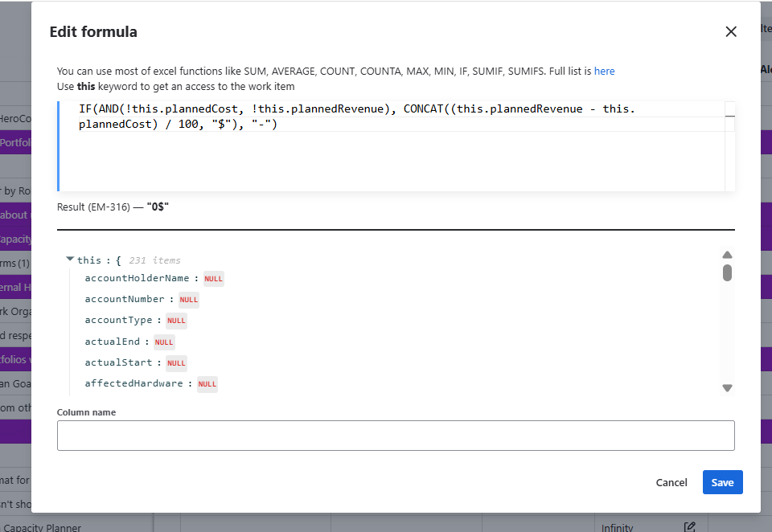Focus the Column name input field
This screenshot has width=772, height=532.
[396, 436]
